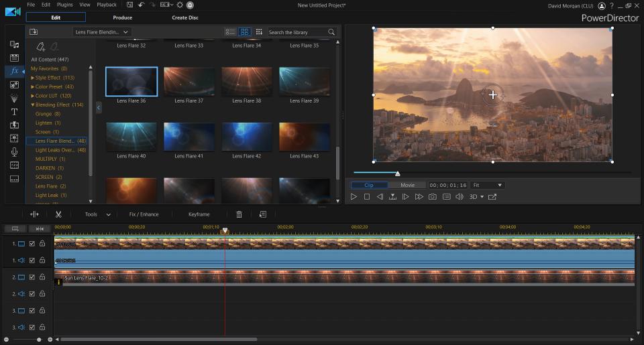Click the Save project icon
This screenshot has height=345, width=644.
[129, 5]
